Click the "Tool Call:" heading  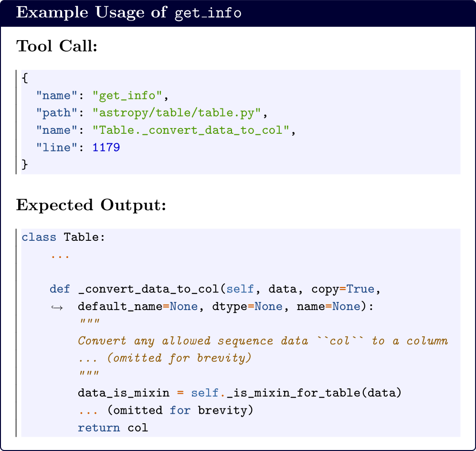57,46
